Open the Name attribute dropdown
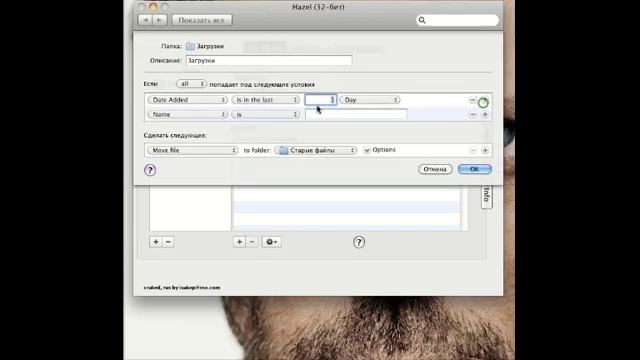640x360 pixels. coord(187,114)
